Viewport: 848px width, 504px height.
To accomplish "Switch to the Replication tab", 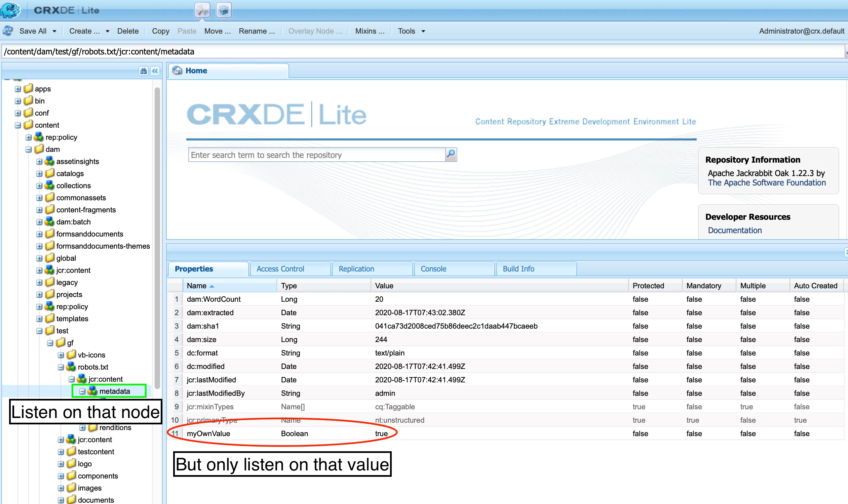I will point(356,269).
